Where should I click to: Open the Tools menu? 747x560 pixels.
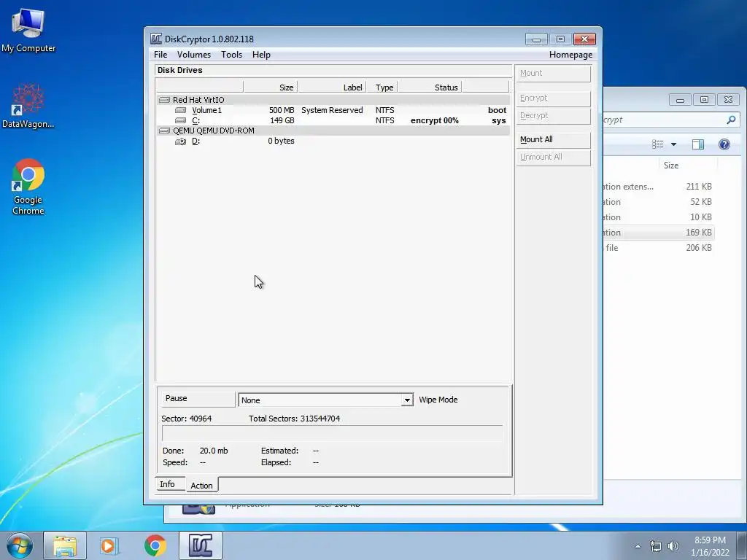[231, 55]
